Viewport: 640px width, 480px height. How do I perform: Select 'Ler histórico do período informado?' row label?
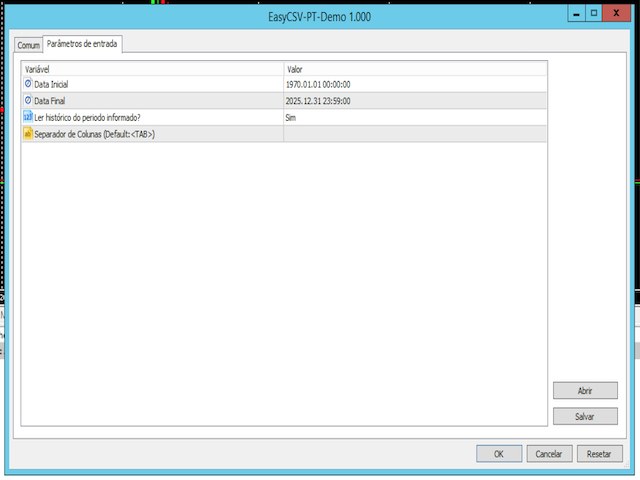(87, 118)
